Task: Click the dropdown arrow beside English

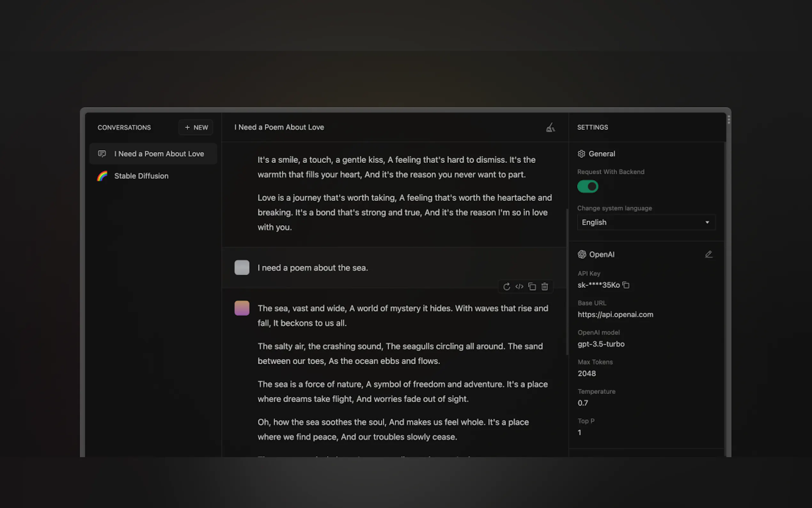Action: pyautogui.click(x=707, y=222)
